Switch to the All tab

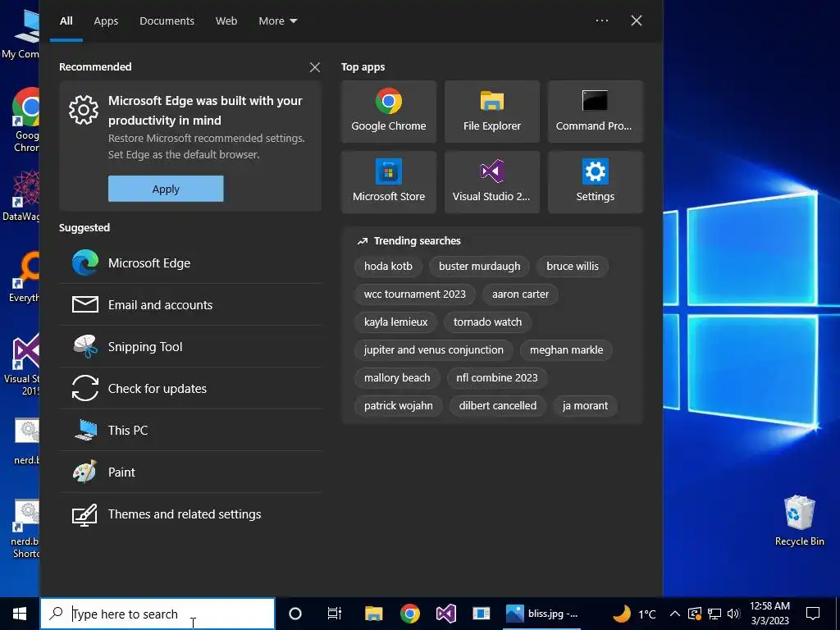pyautogui.click(x=66, y=21)
